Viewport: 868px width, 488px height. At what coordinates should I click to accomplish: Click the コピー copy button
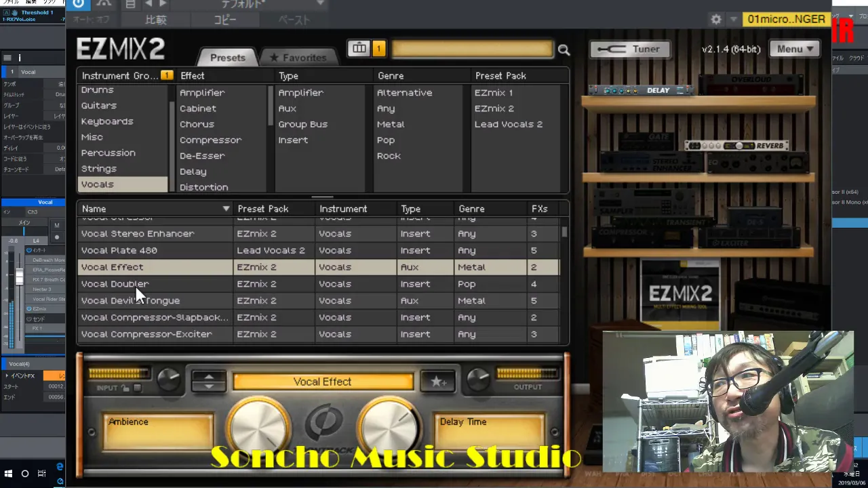click(x=225, y=20)
